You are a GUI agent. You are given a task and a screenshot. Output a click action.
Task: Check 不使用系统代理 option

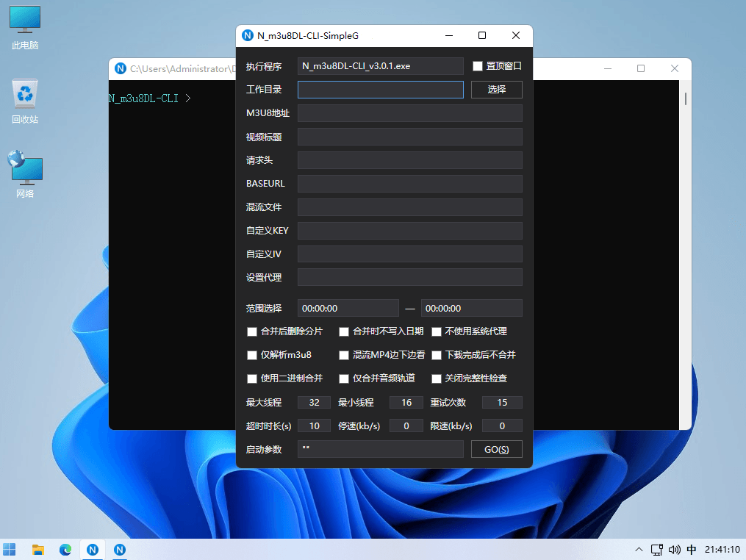(437, 331)
